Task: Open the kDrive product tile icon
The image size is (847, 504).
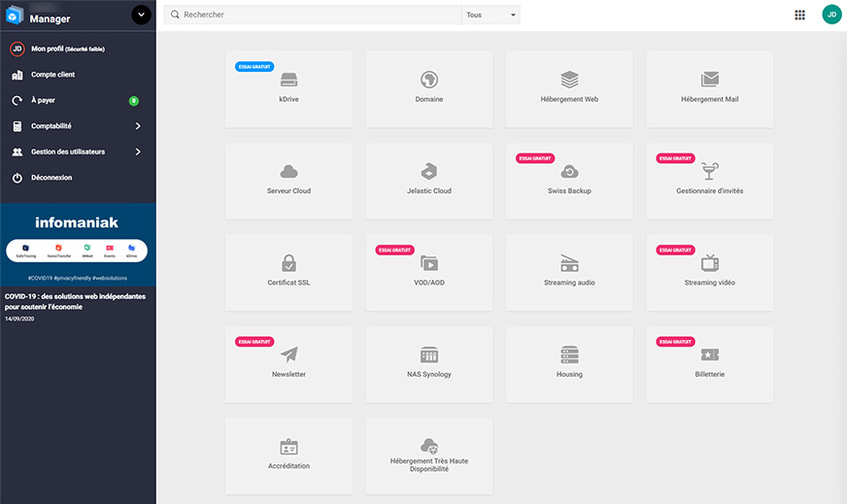Action: click(x=289, y=80)
